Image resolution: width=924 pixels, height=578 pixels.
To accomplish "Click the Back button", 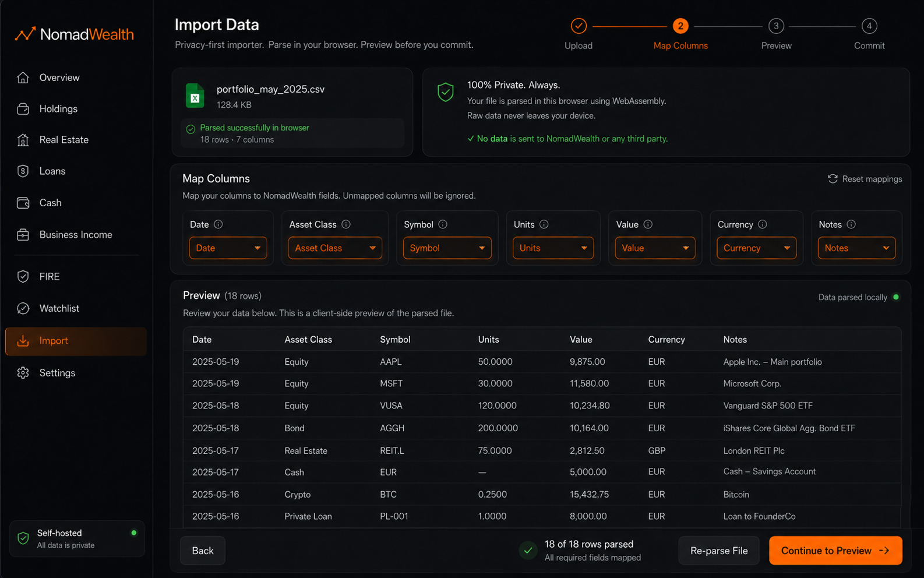I will [203, 551].
